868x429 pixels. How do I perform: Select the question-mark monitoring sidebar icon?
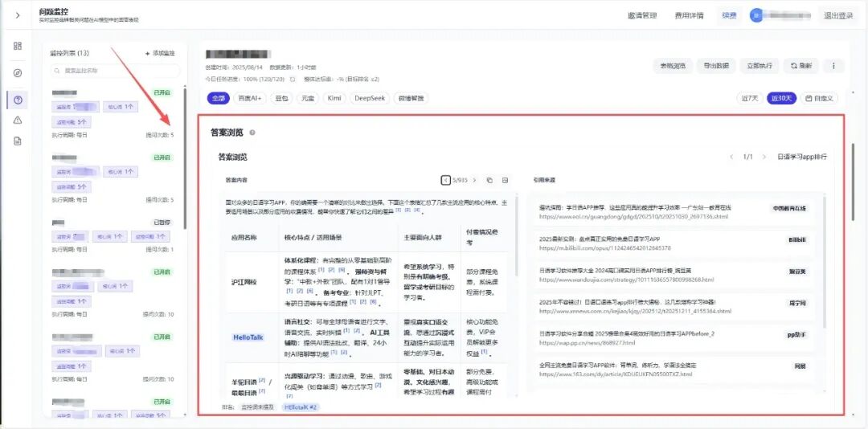tap(18, 100)
